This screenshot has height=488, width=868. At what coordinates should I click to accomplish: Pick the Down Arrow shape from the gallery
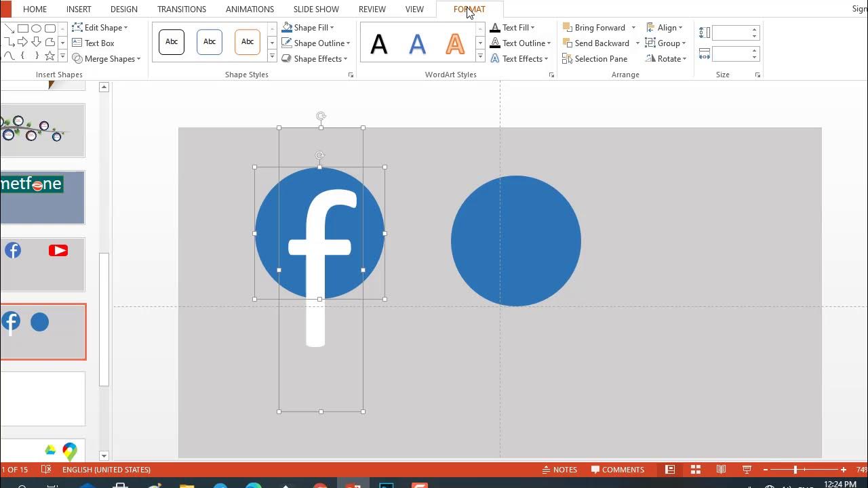pyautogui.click(x=36, y=42)
